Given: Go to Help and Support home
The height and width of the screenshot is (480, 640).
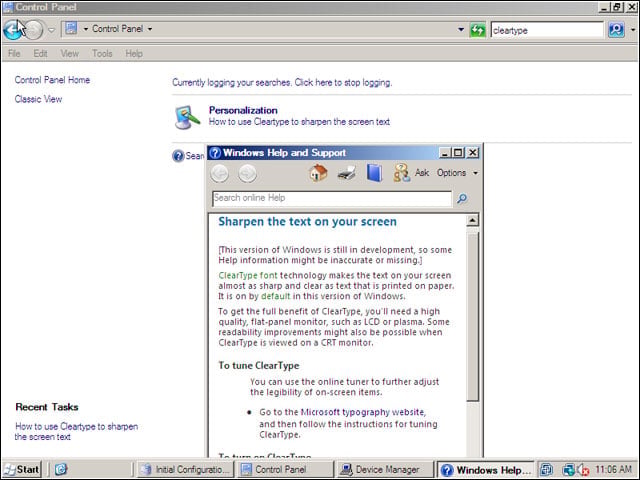Looking at the screenshot, I should click(x=318, y=173).
